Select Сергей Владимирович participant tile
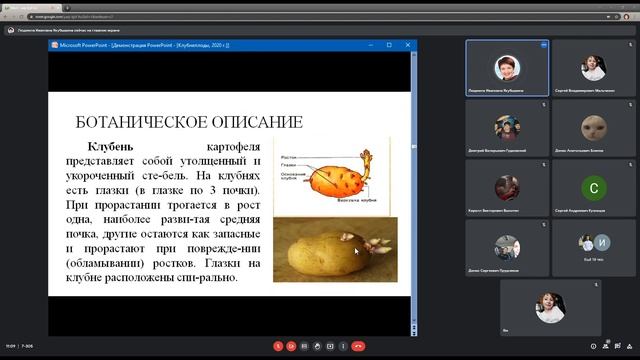 593,68
